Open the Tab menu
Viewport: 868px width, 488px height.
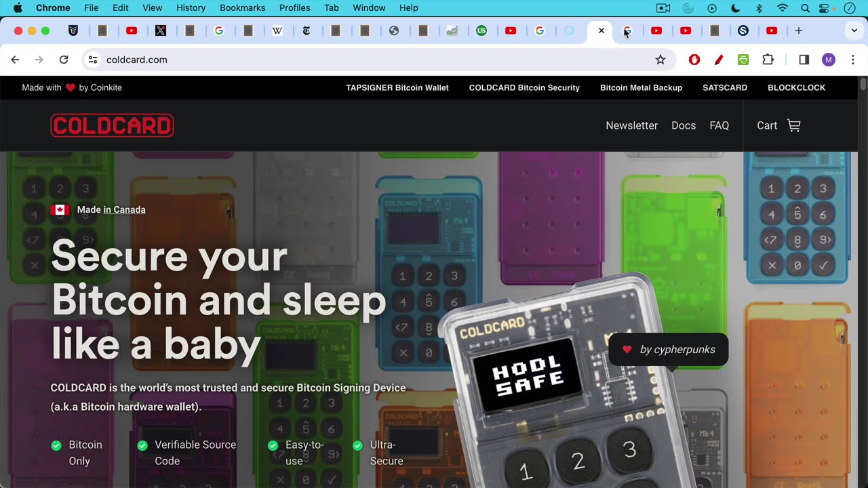pyautogui.click(x=332, y=8)
